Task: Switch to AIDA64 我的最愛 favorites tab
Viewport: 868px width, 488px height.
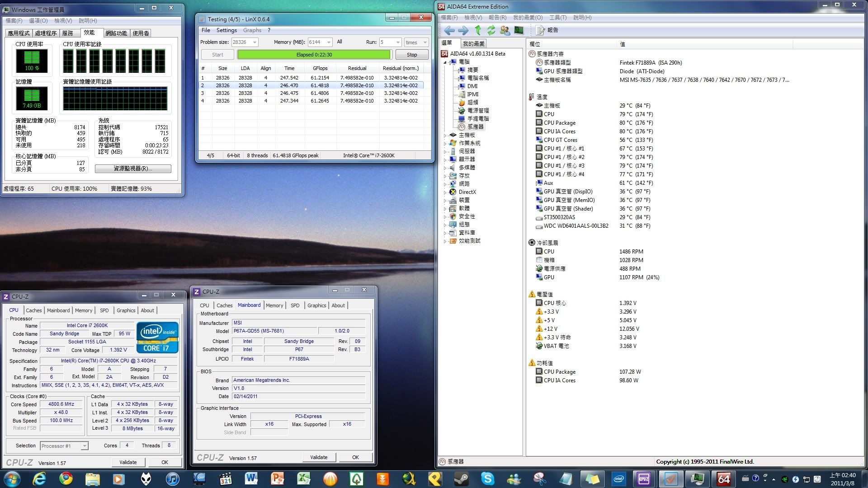Action: (x=473, y=43)
